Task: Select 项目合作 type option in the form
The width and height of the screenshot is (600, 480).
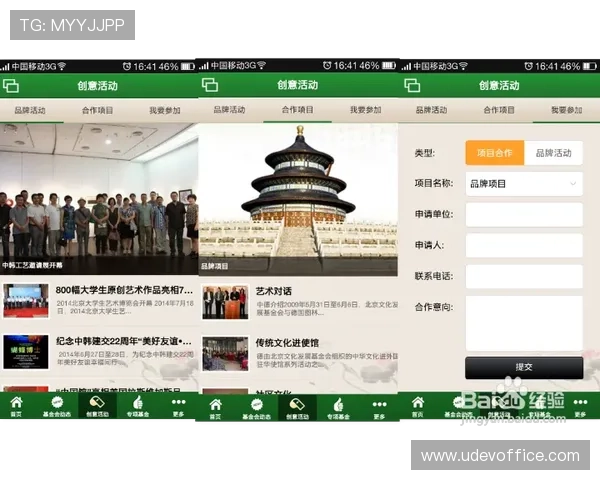Action: (495, 153)
